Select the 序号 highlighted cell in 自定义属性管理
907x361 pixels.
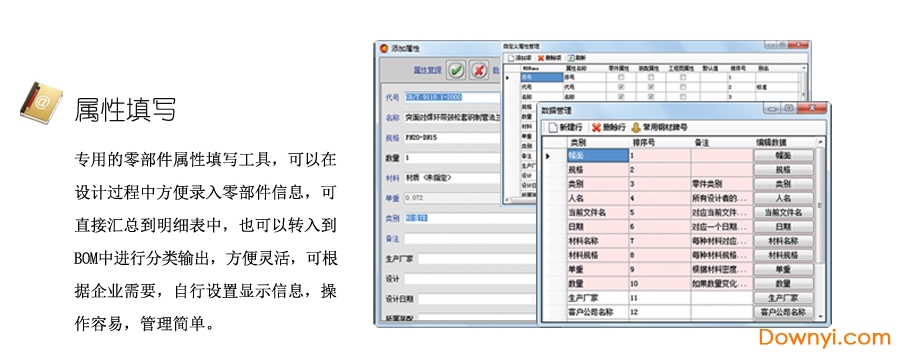pyautogui.click(x=541, y=77)
